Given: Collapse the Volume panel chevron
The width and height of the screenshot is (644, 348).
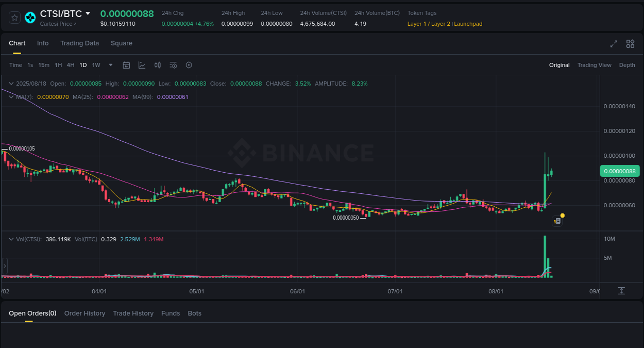Looking at the screenshot, I should tap(10, 239).
